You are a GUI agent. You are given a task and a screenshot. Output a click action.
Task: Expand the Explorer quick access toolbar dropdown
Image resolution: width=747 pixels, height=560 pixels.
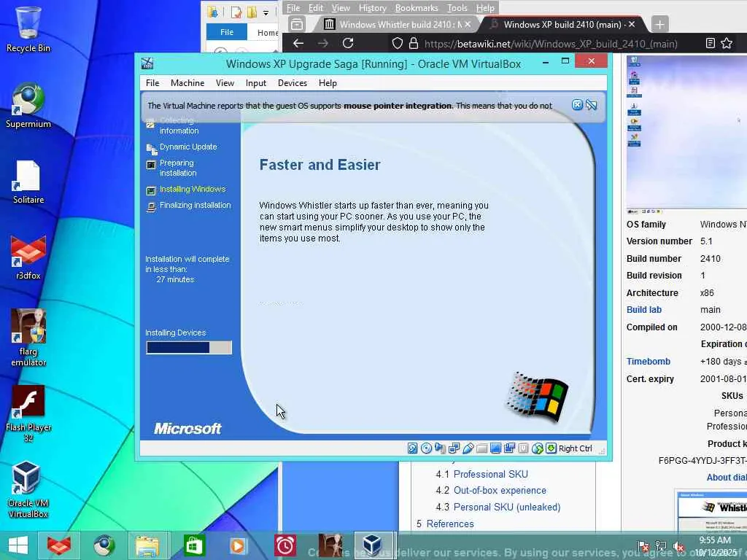point(266,13)
